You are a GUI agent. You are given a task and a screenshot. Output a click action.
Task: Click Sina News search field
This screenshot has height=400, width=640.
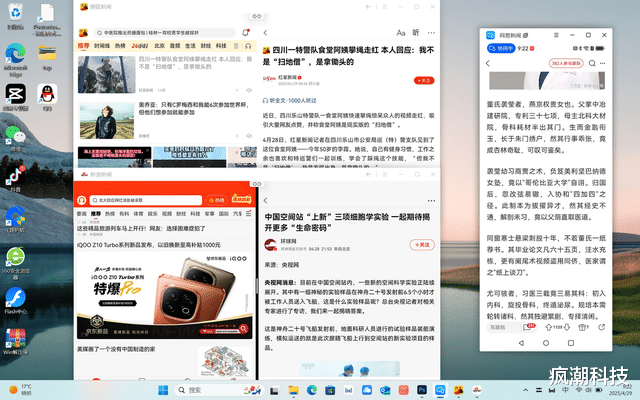coord(146,200)
